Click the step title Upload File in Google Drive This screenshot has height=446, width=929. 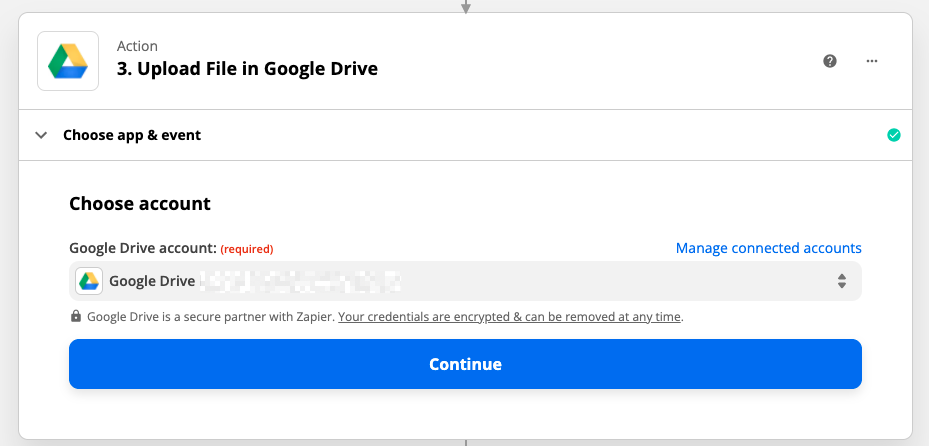[247, 69]
